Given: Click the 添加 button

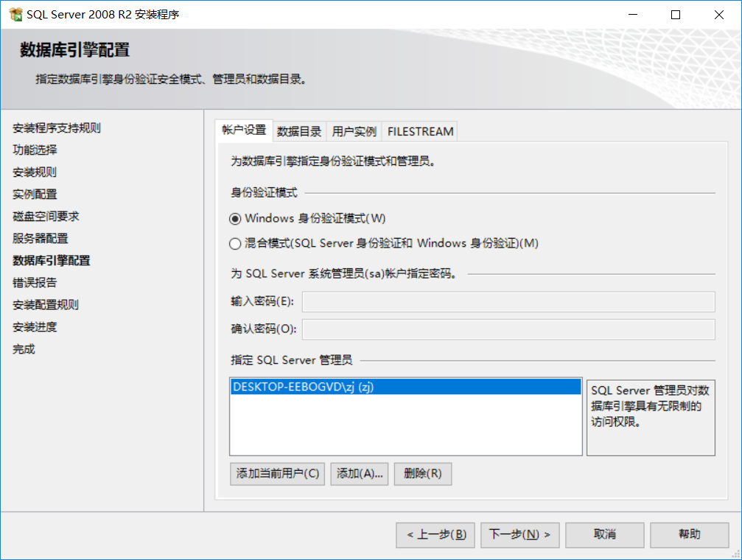Looking at the screenshot, I should point(359,474).
